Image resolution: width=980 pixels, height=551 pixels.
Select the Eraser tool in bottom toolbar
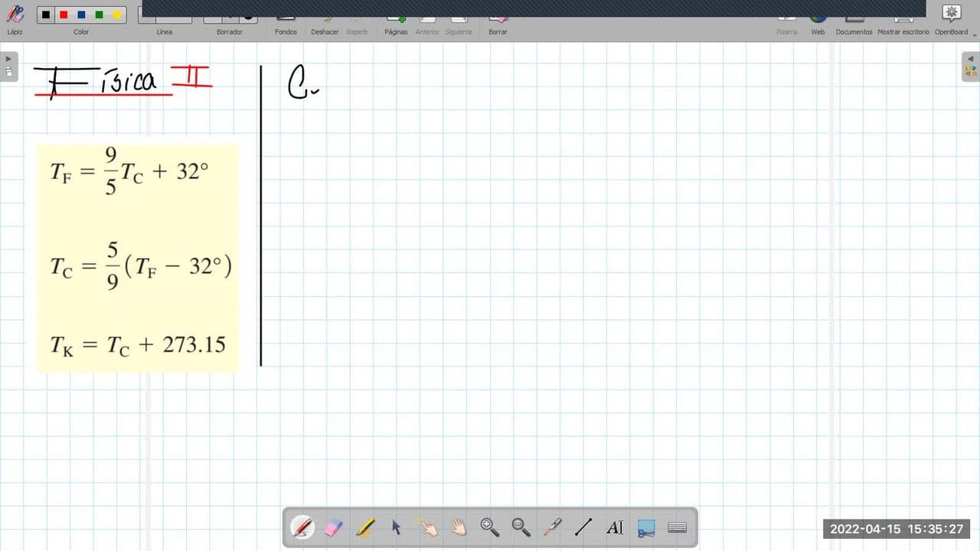[334, 527]
